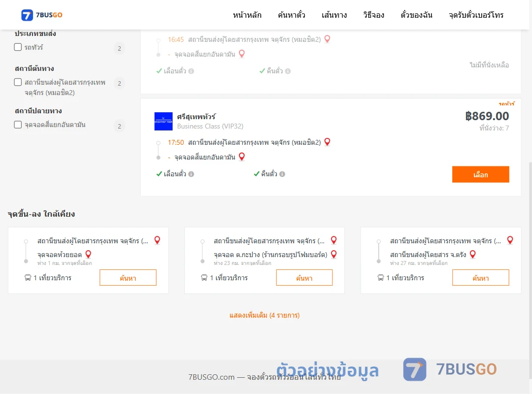The image size is (532, 394).
Task: Click the เลื่อนตั๋ว info icon on the ศรีสุเทพทัวร์ trip
Action: 191,174
